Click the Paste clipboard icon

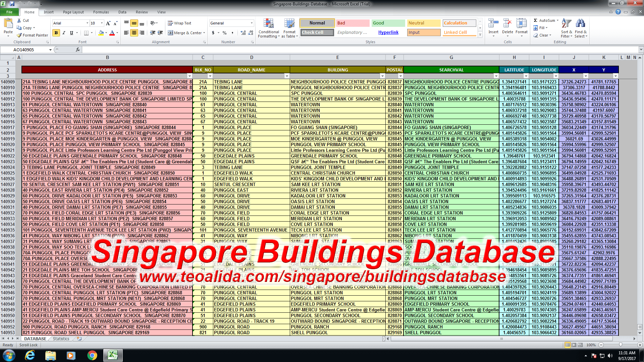(8, 24)
